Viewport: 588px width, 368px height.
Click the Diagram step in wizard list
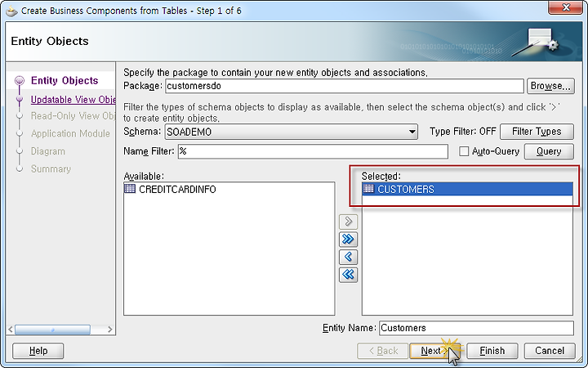(x=48, y=151)
